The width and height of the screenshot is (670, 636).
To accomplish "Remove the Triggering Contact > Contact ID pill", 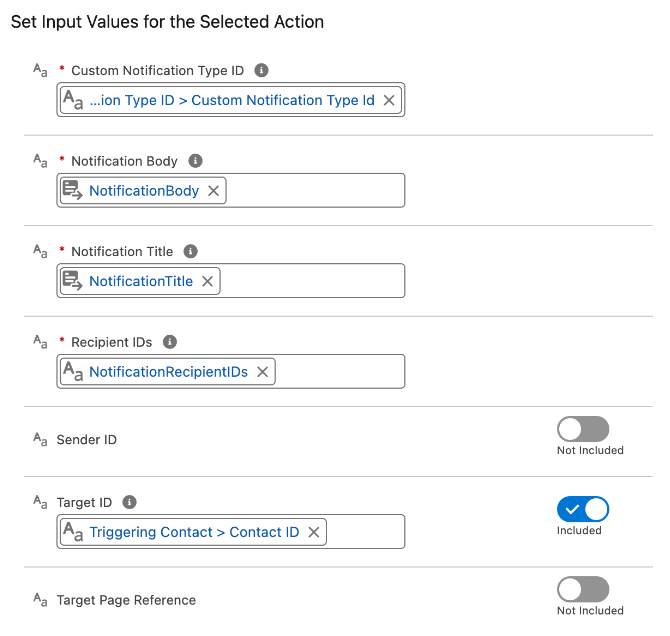I will coord(314,532).
